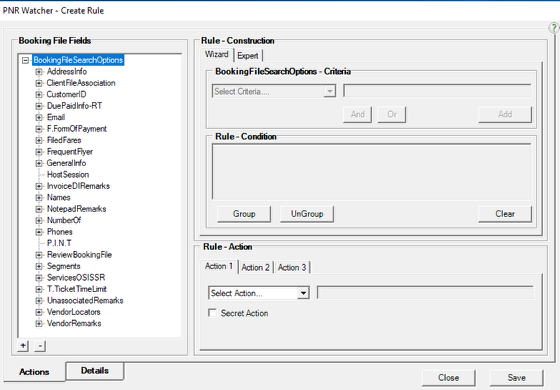Select the Phones tree label

click(x=60, y=232)
